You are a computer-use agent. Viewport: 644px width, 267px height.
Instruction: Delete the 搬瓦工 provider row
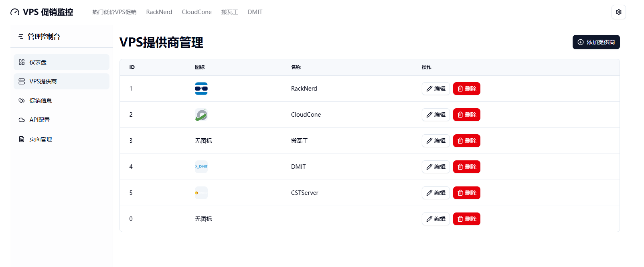point(467,141)
